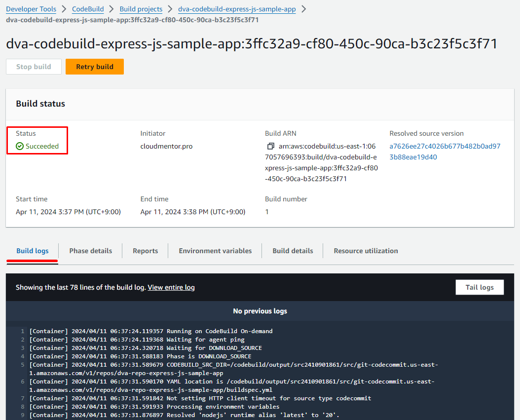Open the dva-codebuild-express-js-sample-app breadcrumb link
520x420 pixels.
tap(237, 9)
